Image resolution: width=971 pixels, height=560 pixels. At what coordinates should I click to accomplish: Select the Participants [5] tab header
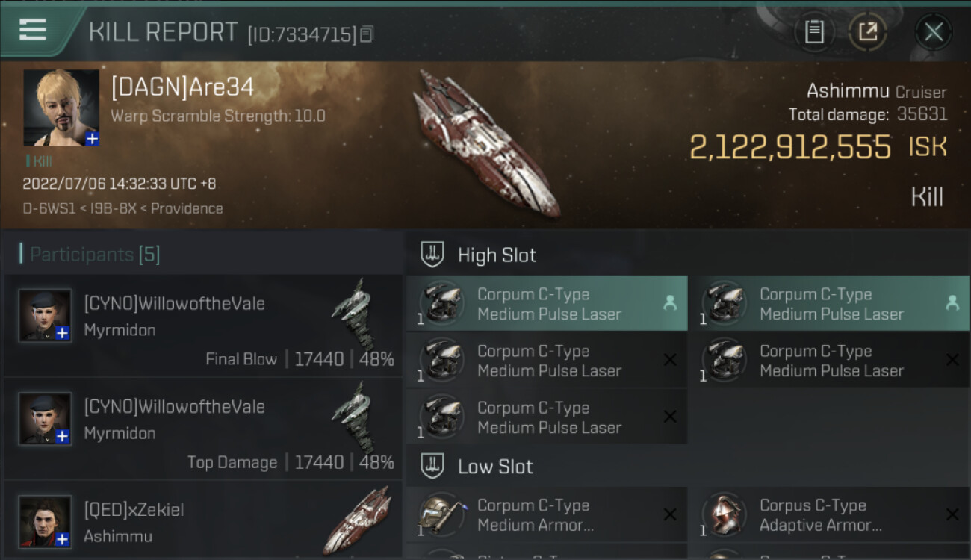point(94,255)
